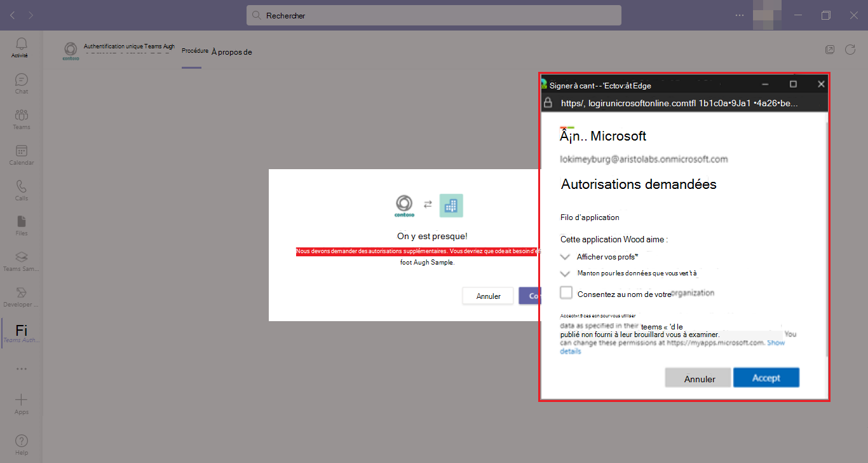Image resolution: width=868 pixels, height=463 pixels.
Task: Click the purple continue button in Teams dialog
Action: coord(529,296)
